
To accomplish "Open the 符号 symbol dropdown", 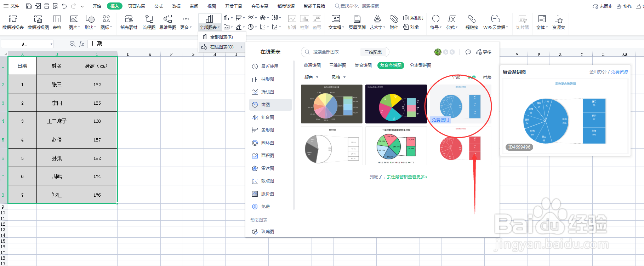I will [436, 27].
